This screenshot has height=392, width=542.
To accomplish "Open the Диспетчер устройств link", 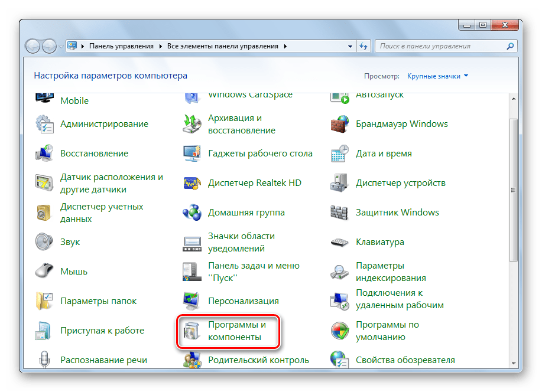I will click(x=400, y=184).
